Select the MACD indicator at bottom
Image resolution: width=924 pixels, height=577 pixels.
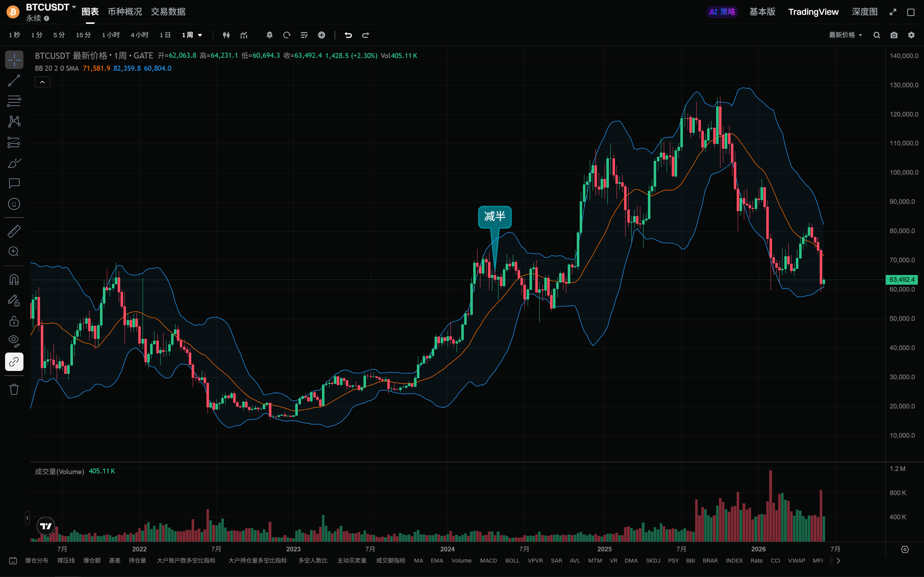click(488, 561)
